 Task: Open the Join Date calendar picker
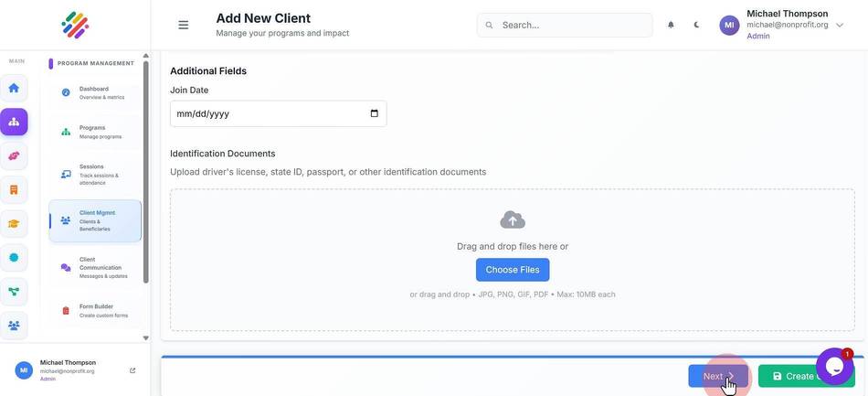point(375,113)
